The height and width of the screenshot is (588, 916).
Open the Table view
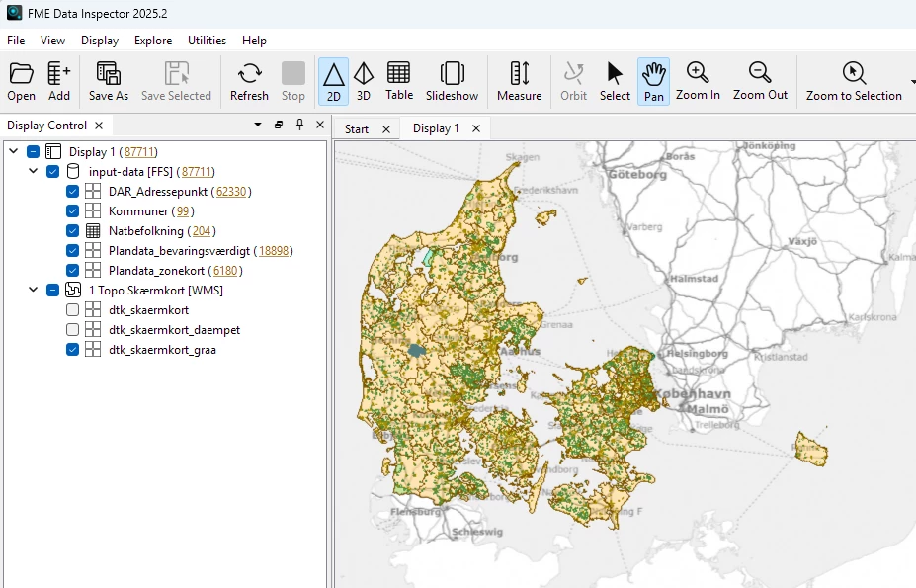[x=399, y=81]
